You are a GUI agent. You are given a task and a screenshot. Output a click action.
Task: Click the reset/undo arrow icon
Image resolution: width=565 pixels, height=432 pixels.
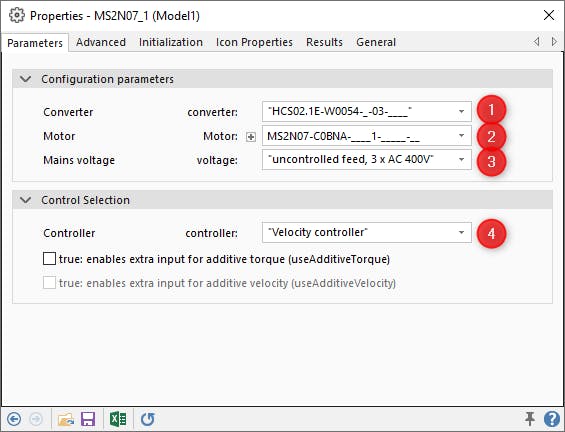147,419
